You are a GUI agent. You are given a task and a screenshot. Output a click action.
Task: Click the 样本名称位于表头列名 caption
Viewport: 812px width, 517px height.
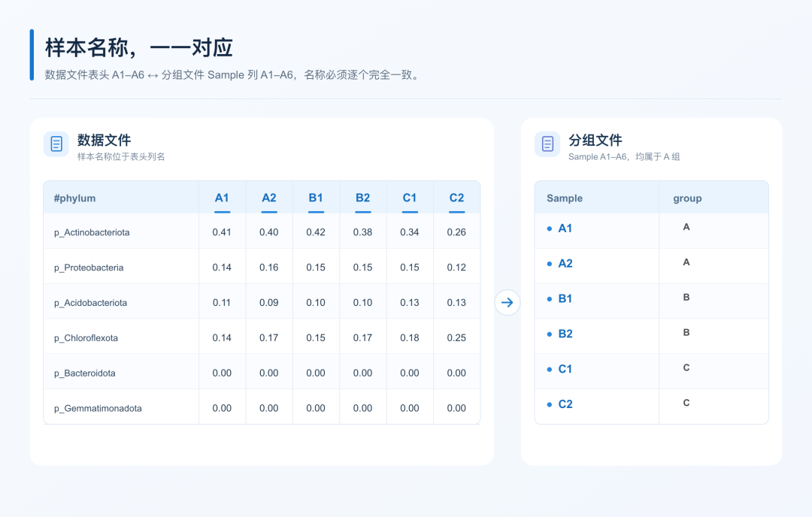(121, 157)
